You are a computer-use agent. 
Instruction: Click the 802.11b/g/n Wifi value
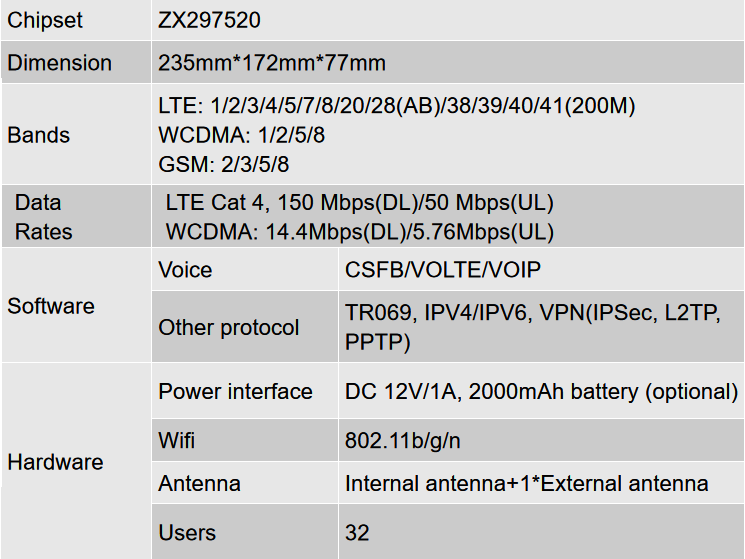402,440
